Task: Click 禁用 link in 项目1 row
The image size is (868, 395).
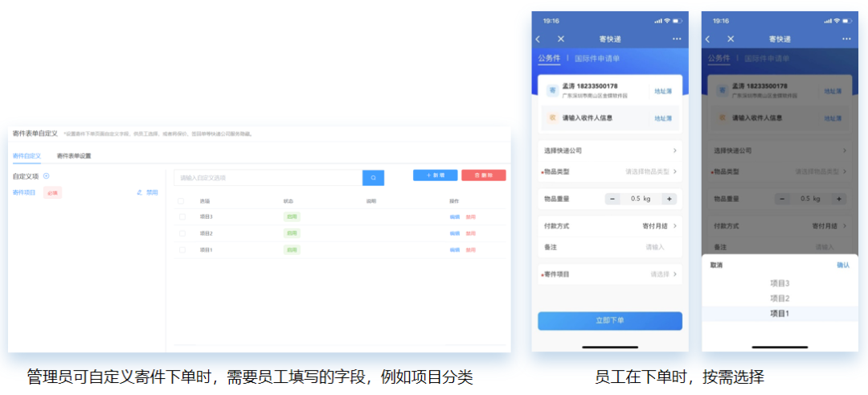Action: click(470, 250)
